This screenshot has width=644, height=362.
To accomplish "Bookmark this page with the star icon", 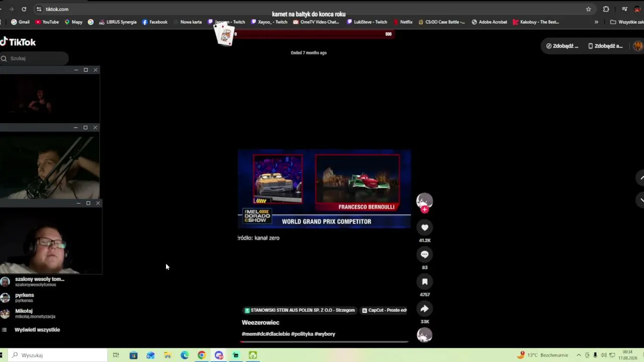I will (x=588, y=9).
